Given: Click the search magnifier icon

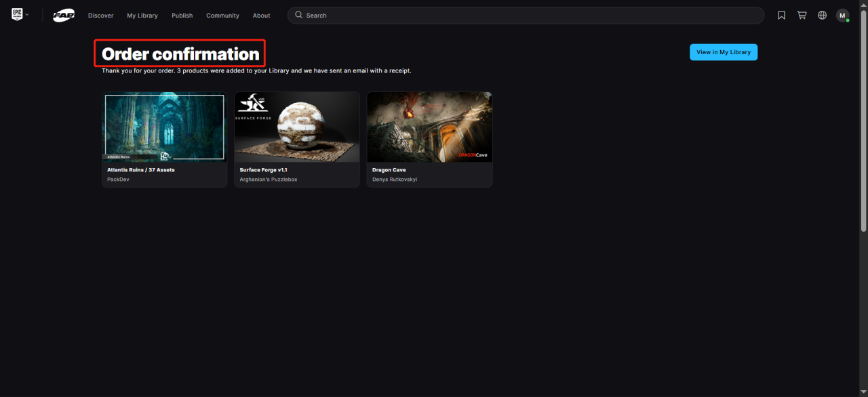Looking at the screenshot, I should (298, 15).
